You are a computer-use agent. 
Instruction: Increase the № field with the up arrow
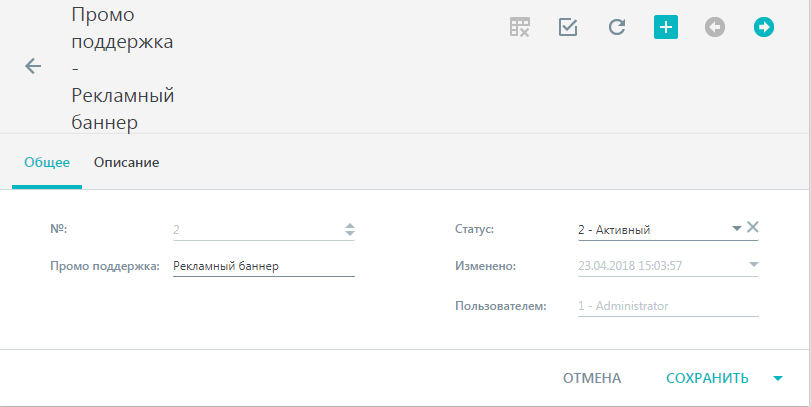pos(350,225)
